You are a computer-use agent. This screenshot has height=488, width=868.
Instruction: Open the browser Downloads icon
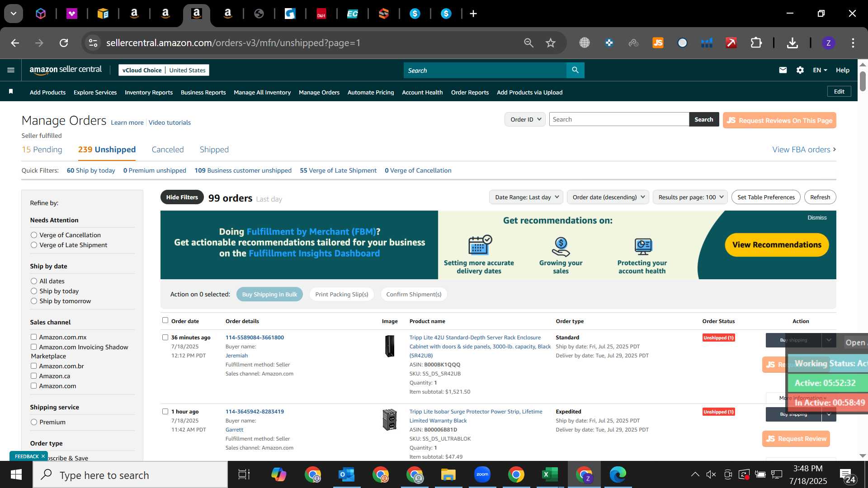[x=792, y=43]
